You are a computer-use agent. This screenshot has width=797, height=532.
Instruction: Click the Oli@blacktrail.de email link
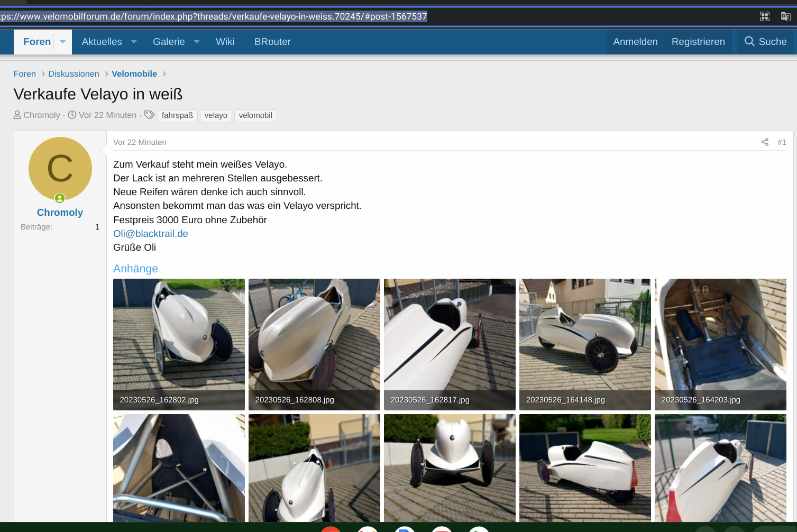coord(151,234)
